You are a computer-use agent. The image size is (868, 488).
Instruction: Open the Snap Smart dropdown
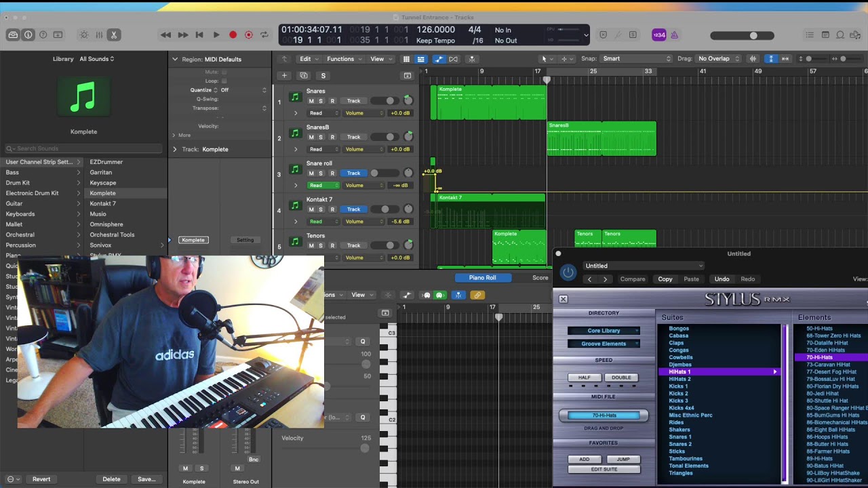click(x=636, y=59)
